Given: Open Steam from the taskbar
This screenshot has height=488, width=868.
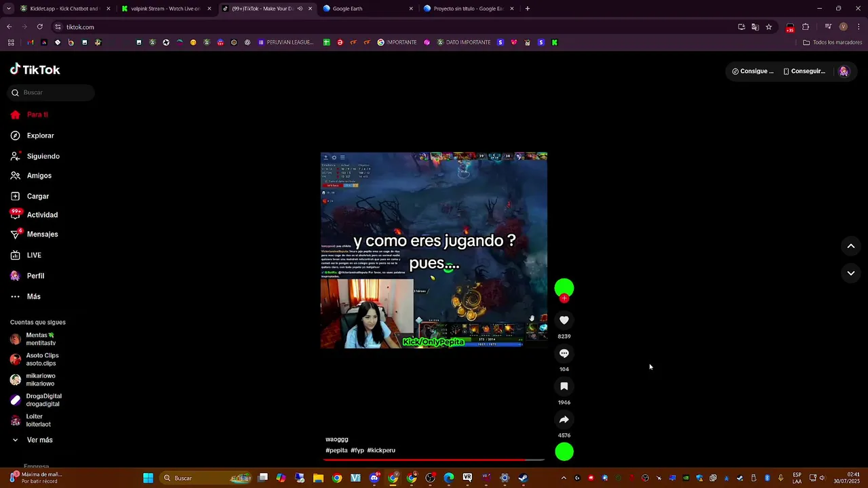Looking at the screenshot, I should 523,478.
